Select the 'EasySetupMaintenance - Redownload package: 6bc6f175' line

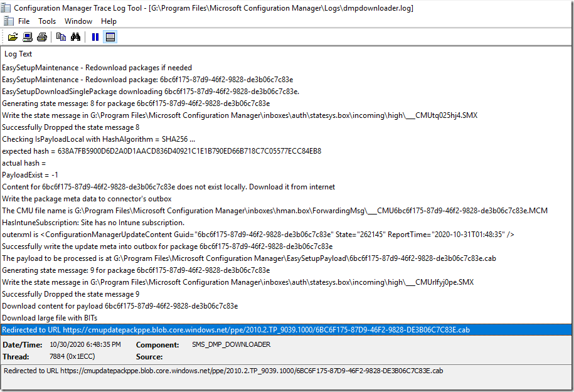click(287, 80)
